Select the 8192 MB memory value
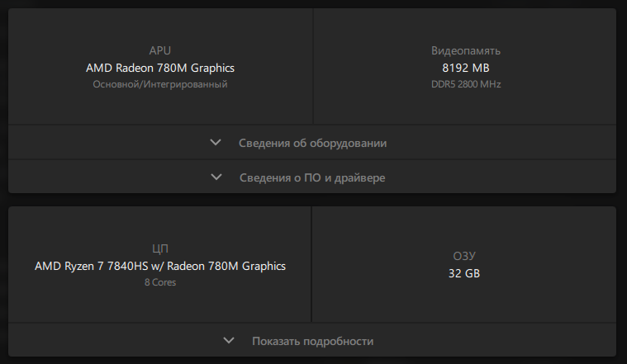Viewport: 627px width, 364px height. [466, 68]
